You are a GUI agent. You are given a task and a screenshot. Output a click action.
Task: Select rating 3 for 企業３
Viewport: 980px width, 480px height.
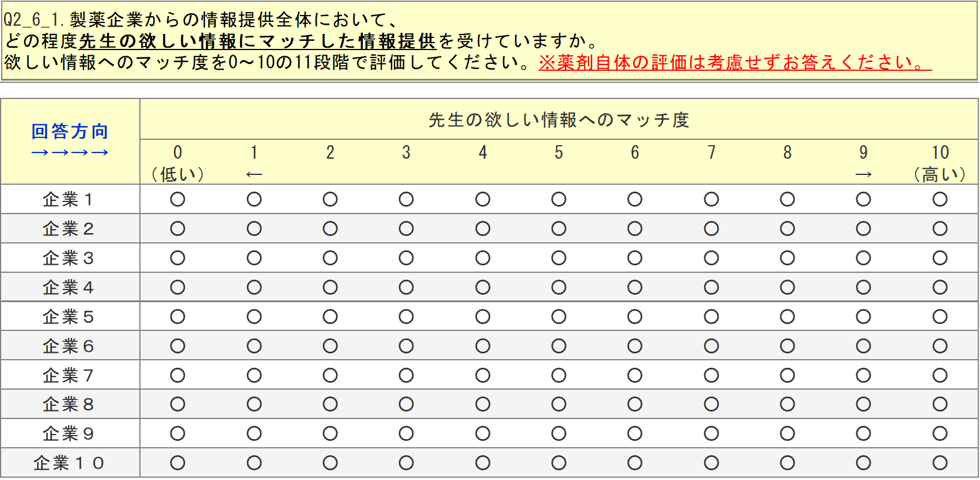406,258
